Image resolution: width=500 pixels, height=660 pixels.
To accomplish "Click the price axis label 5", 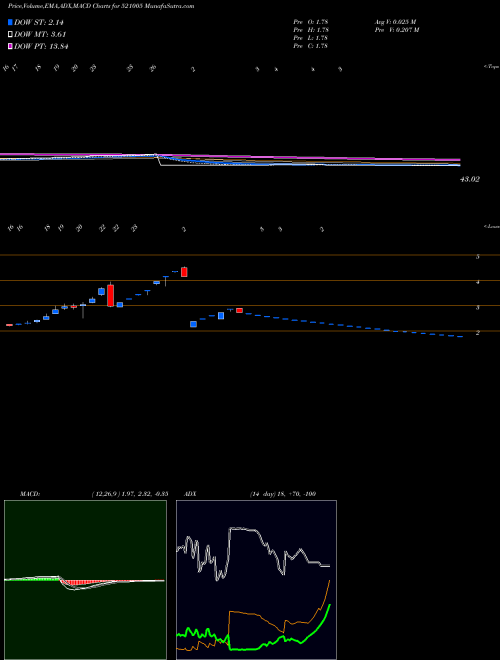I will click(478, 257).
